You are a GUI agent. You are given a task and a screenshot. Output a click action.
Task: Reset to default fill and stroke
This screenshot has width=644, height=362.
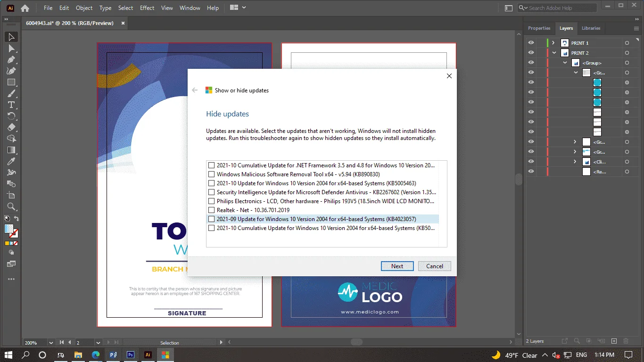(7, 219)
